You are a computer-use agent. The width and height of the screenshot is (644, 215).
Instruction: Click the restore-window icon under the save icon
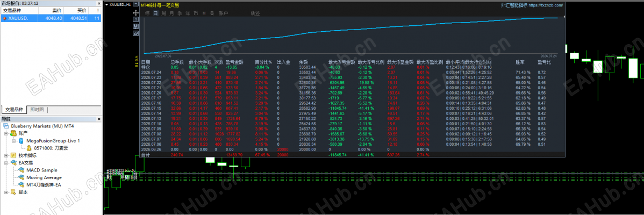point(135,32)
